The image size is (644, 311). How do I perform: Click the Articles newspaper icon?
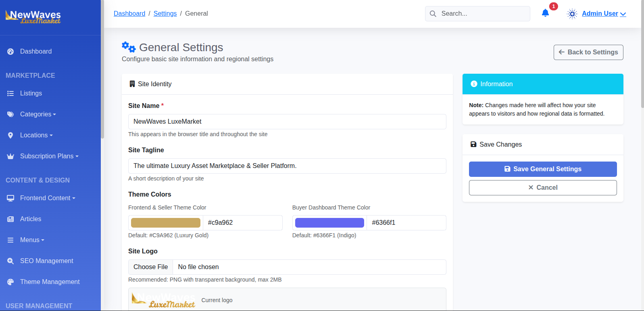click(x=10, y=219)
